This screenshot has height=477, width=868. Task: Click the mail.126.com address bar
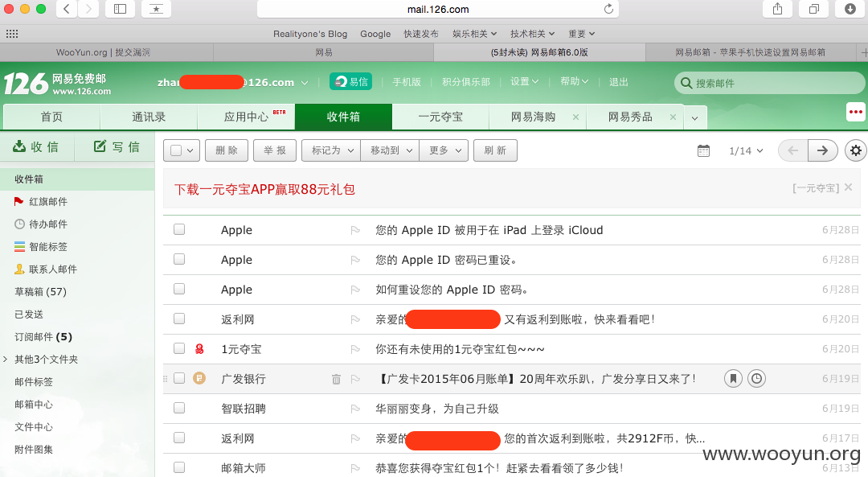[x=438, y=10]
